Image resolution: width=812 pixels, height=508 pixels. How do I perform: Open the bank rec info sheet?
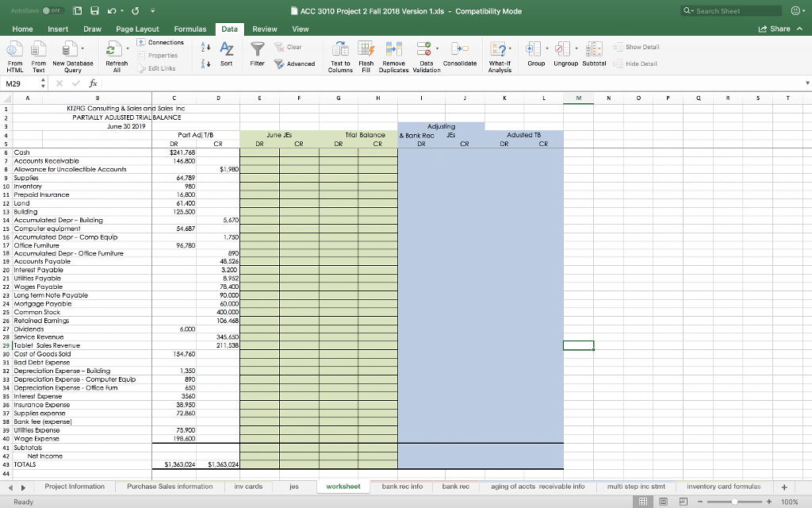402,487
